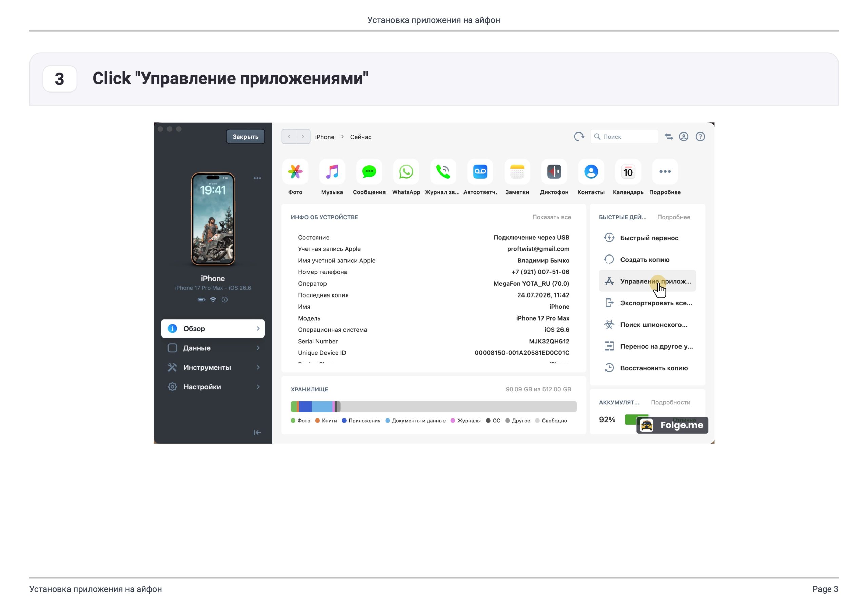
Task: Click the proftwist@gmail.com value
Action: pos(538,249)
